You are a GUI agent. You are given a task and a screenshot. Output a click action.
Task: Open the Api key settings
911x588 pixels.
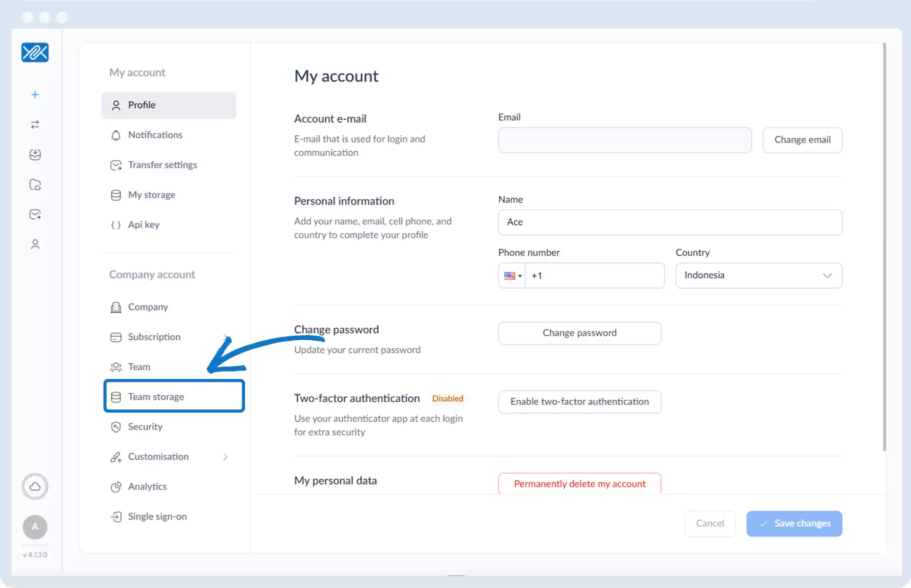(x=143, y=225)
